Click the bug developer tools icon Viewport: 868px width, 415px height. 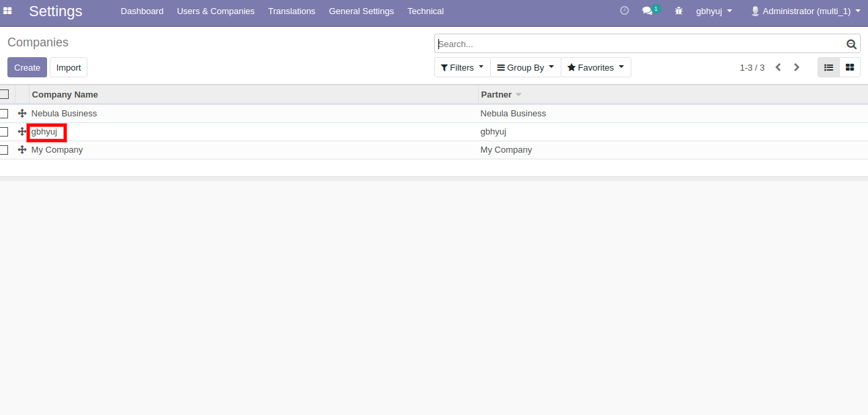[x=678, y=11]
